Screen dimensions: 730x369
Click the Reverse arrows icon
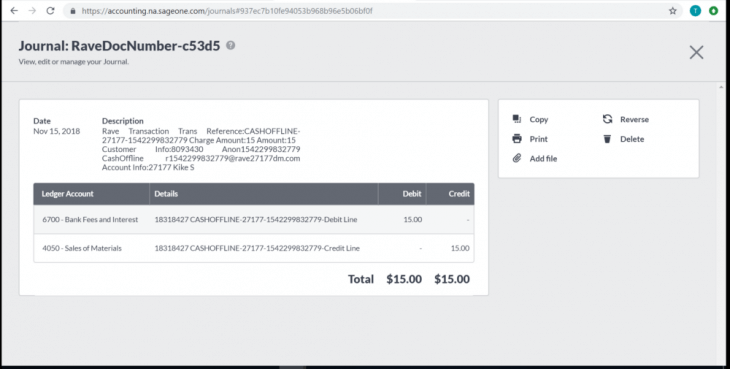click(x=607, y=119)
